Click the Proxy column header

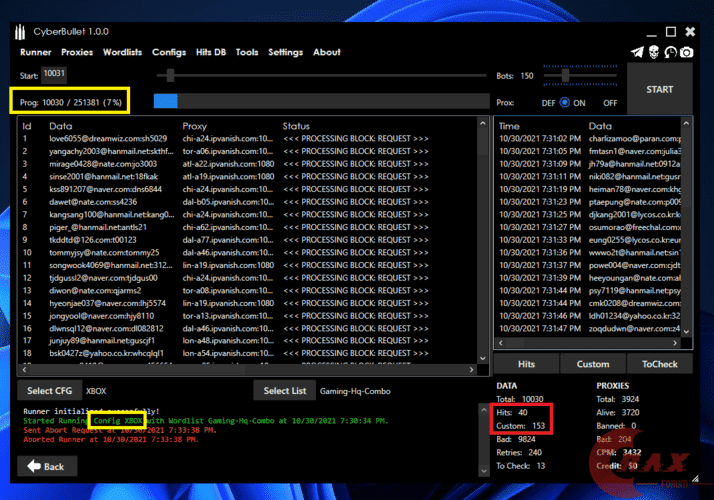(194, 126)
